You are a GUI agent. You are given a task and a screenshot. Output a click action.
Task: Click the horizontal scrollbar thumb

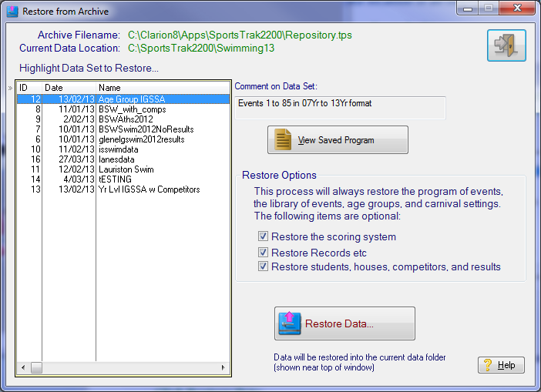click(36, 367)
